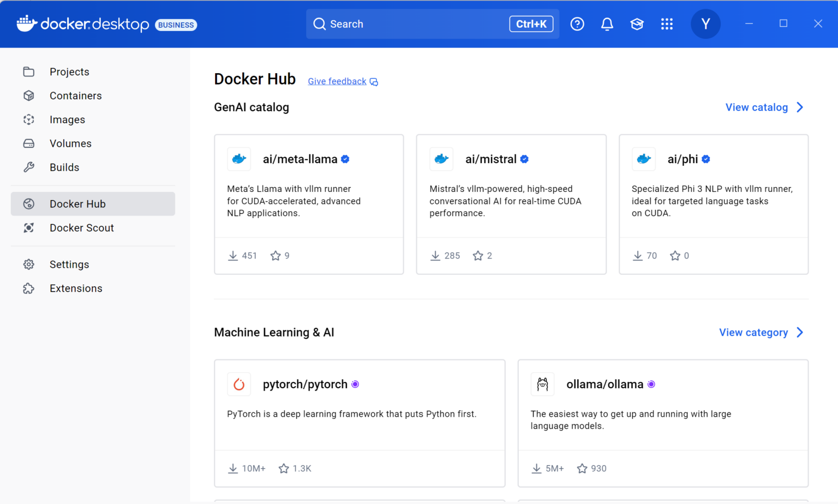Select the Images sidebar icon
838x504 pixels.
(28, 119)
